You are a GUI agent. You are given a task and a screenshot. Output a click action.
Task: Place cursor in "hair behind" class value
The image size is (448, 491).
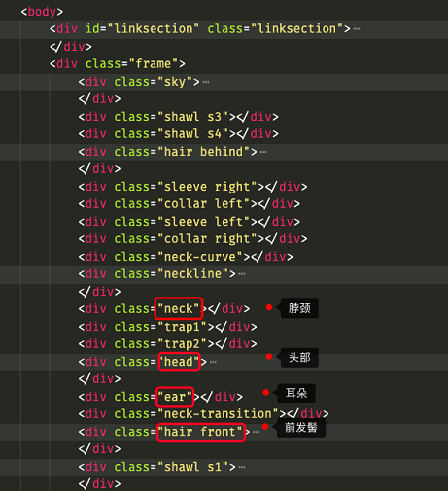click(203, 152)
